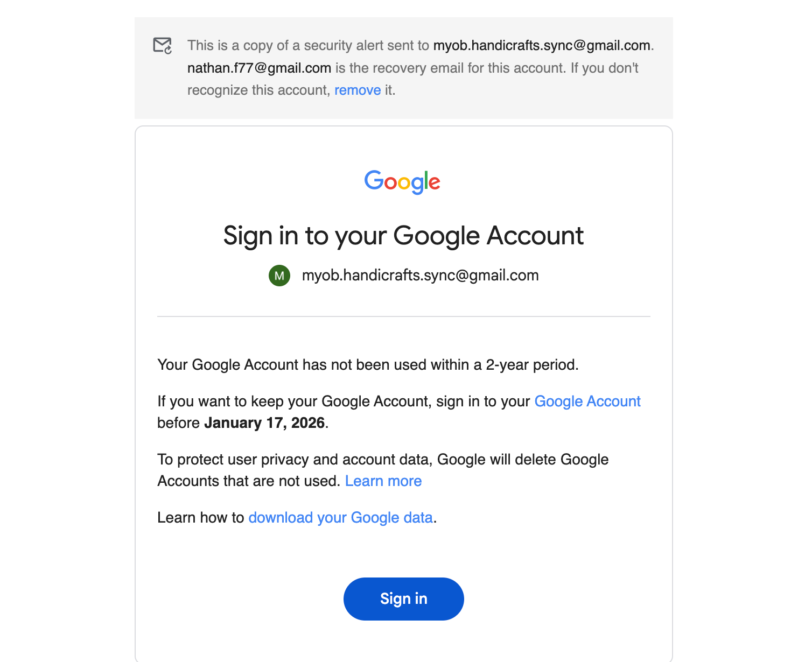Click "download your Google data" link
The image size is (812, 662).
[340, 518]
